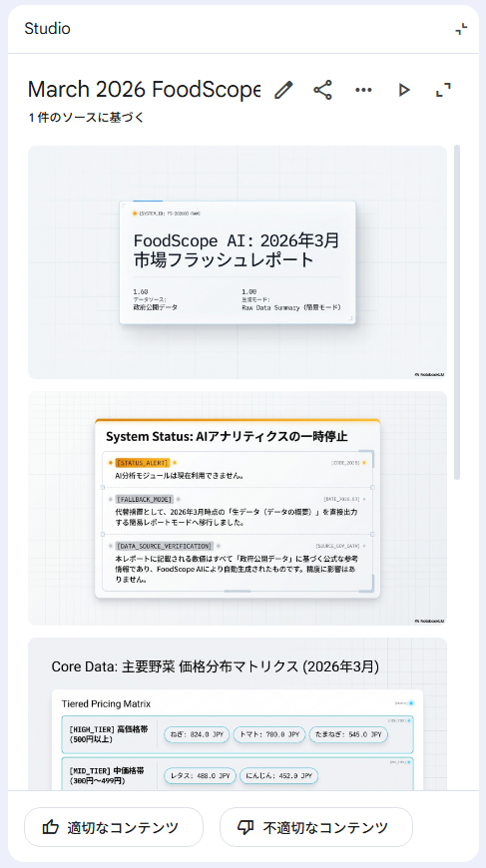Click 'Core Data: 主要野菜 価格分布マトリクス' heading
This screenshot has width=486, height=868.
coord(216,666)
